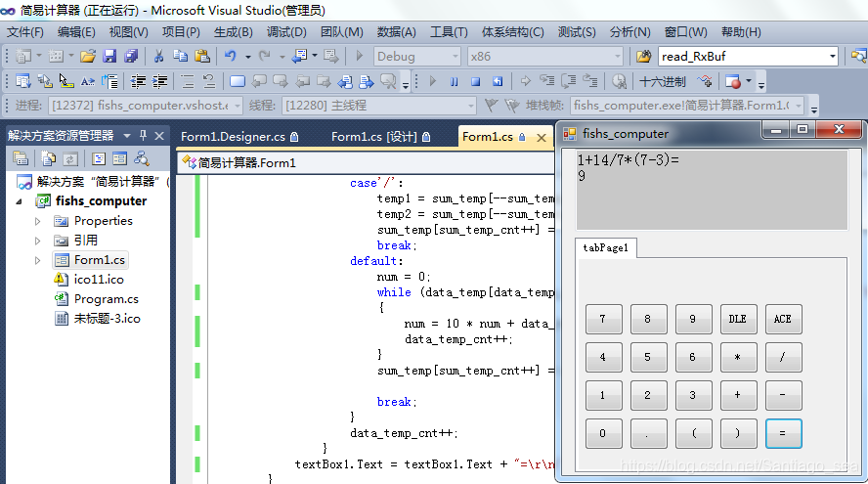868x484 pixels.
Task: Toggle auto-hide pin of Solution Explorer
Action: [x=144, y=135]
